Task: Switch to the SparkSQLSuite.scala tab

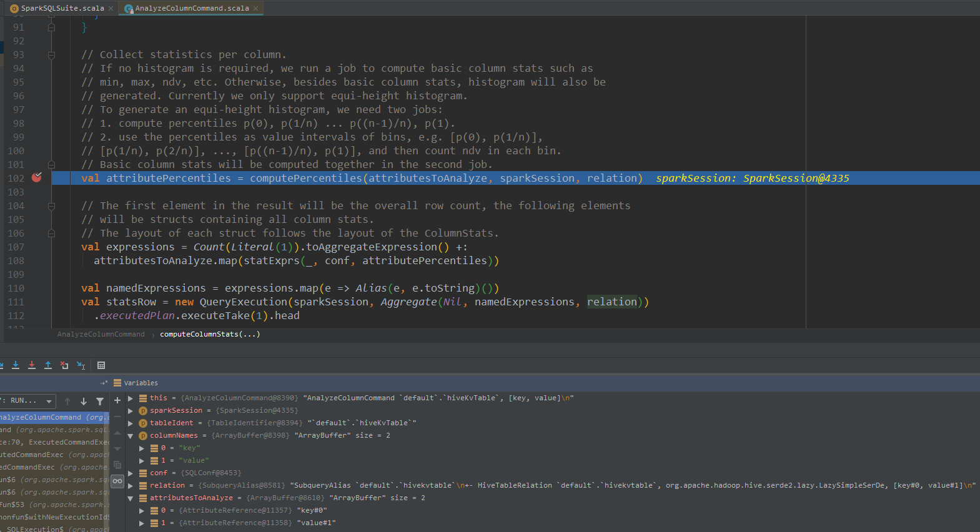Action: point(62,8)
